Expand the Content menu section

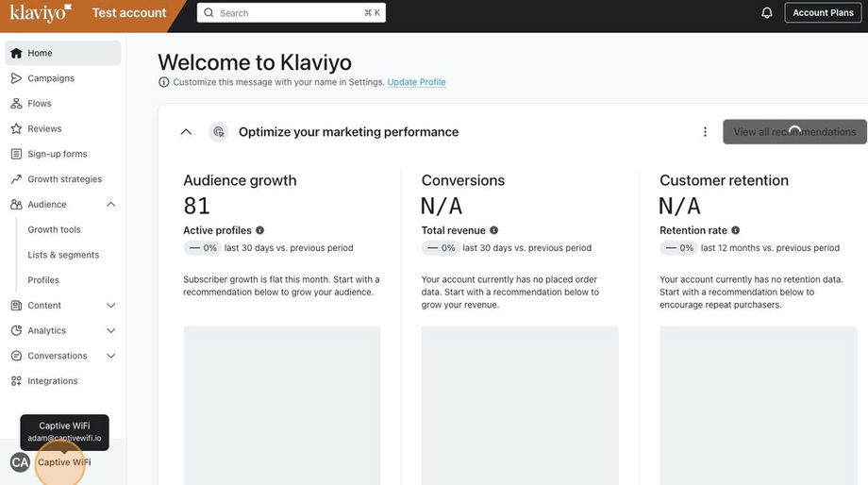click(110, 306)
